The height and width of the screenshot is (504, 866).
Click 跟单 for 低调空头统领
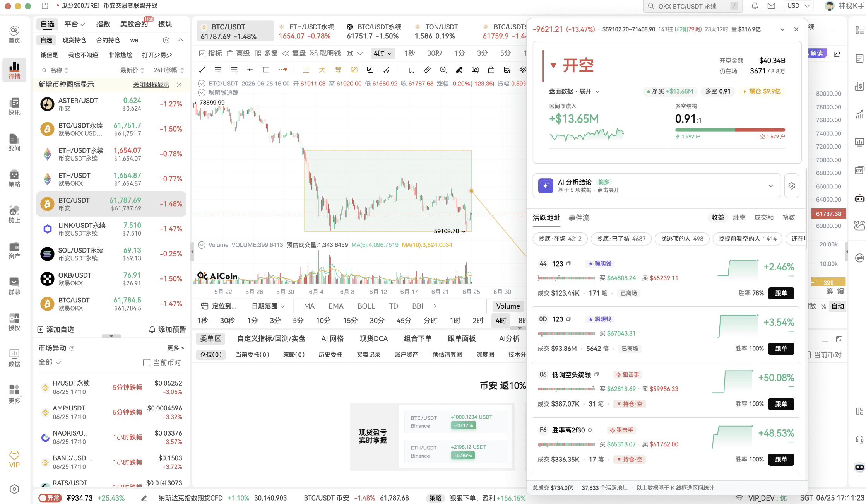click(781, 404)
